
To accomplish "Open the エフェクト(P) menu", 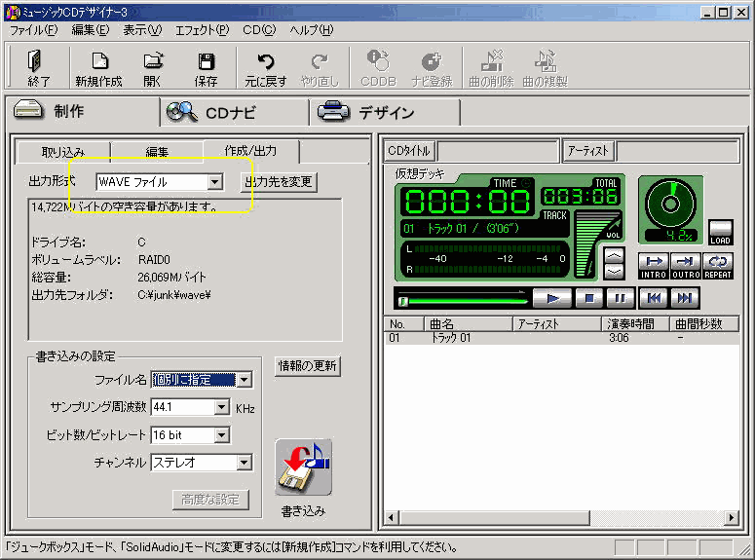I will coord(202,30).
